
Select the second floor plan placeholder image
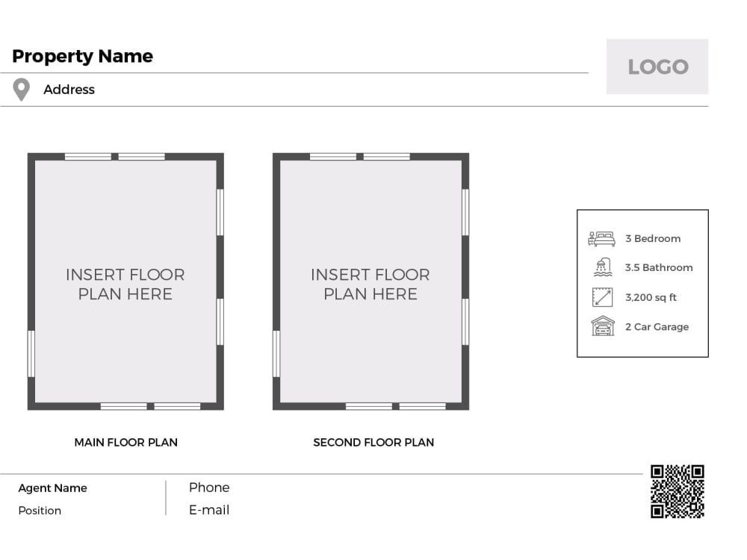pyautogui.click(x=371, y=281)
